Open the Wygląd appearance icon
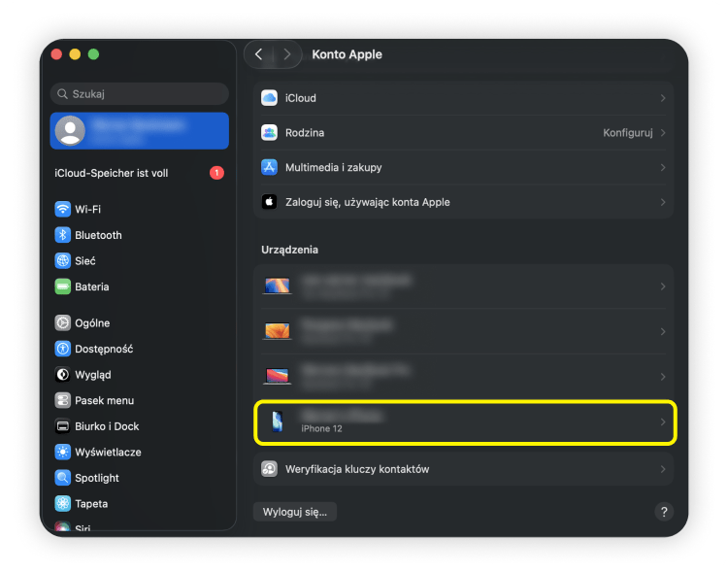The height and width of the screenshot is (573, 728). (63, 375)
